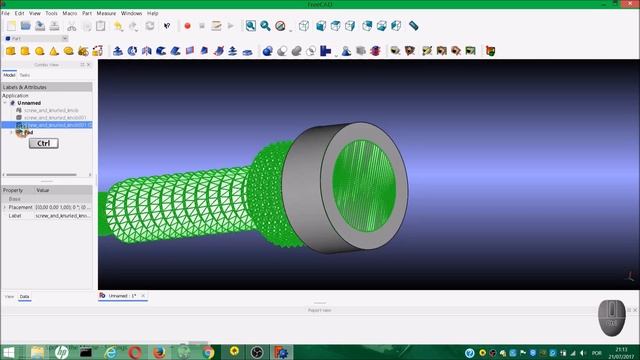Switch to the Model tab
The image size is (640, 360).
pyautogui.click(x=9, y=75)
